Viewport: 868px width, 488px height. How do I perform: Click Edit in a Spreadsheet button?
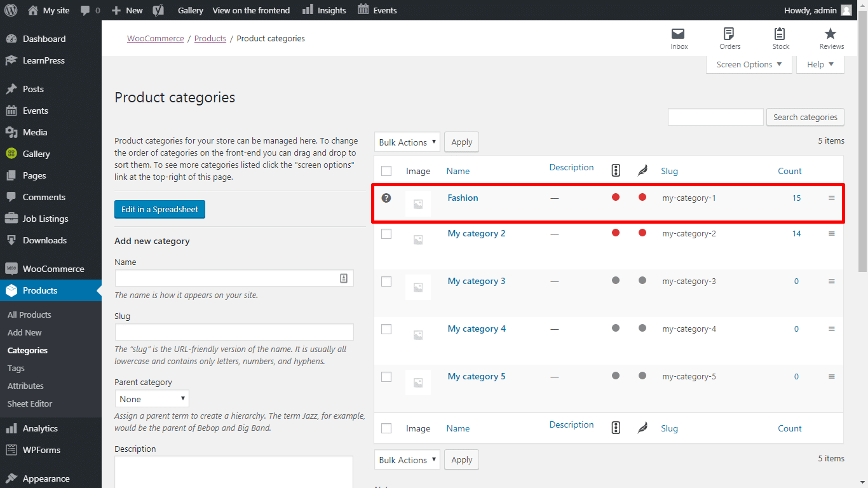[x=159, y=209]
